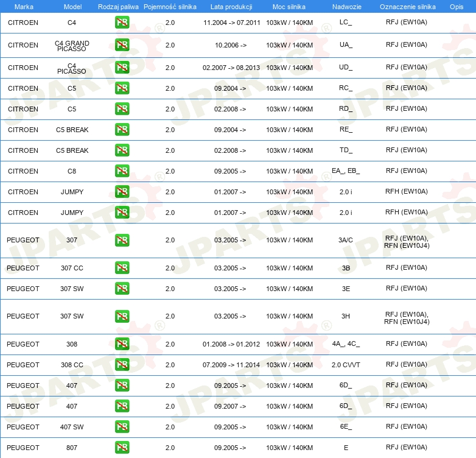Click the Lata produkcji column header
This screenshot has height=458, width=476.
coord(231,7)
